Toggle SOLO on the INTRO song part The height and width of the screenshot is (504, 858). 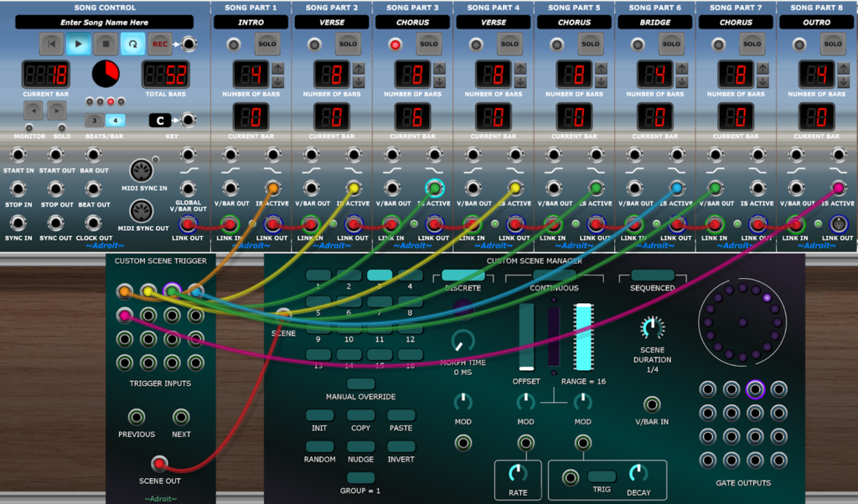click(266, 44)
